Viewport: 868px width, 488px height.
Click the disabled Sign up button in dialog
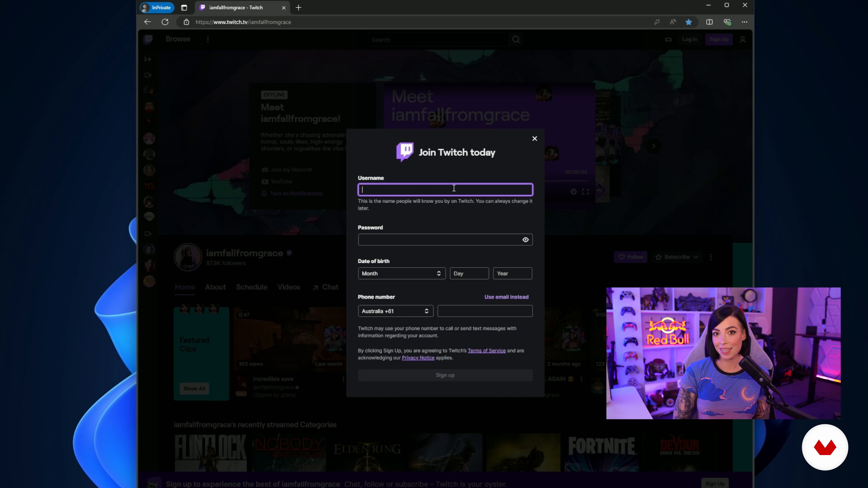click(445, 375)
